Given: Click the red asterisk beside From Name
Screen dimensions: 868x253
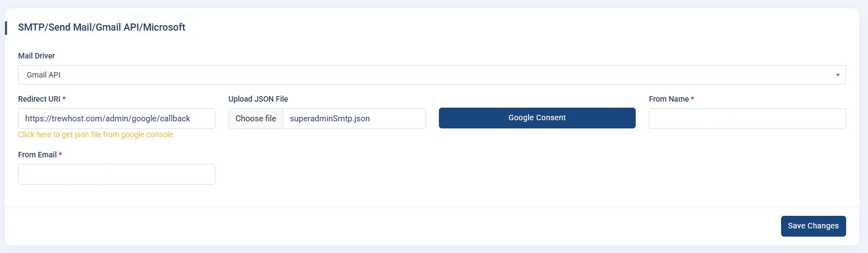Looking at the screenshot, I should [693, 99].
